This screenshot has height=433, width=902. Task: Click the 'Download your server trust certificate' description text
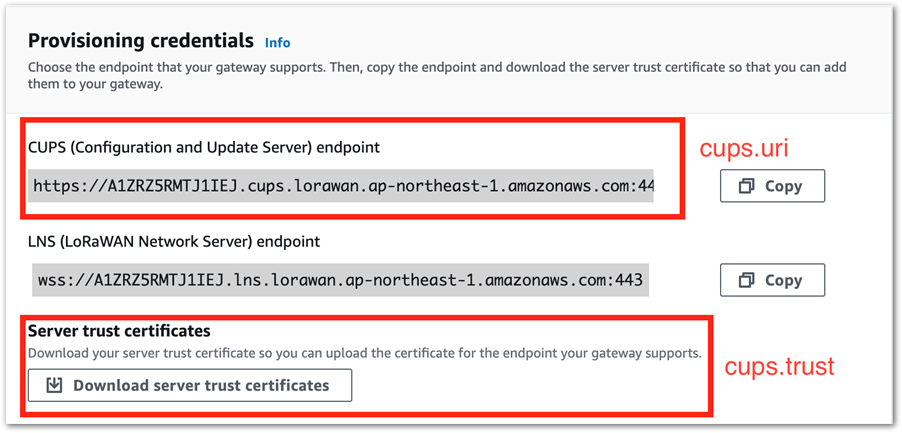(365, 352)
